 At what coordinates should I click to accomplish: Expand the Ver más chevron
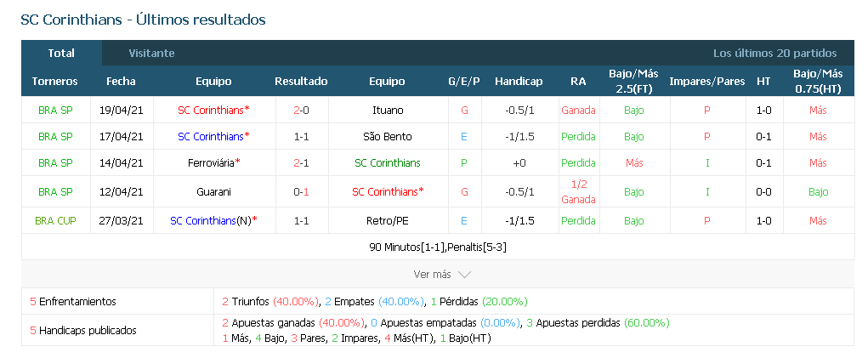tap(464, 275)
